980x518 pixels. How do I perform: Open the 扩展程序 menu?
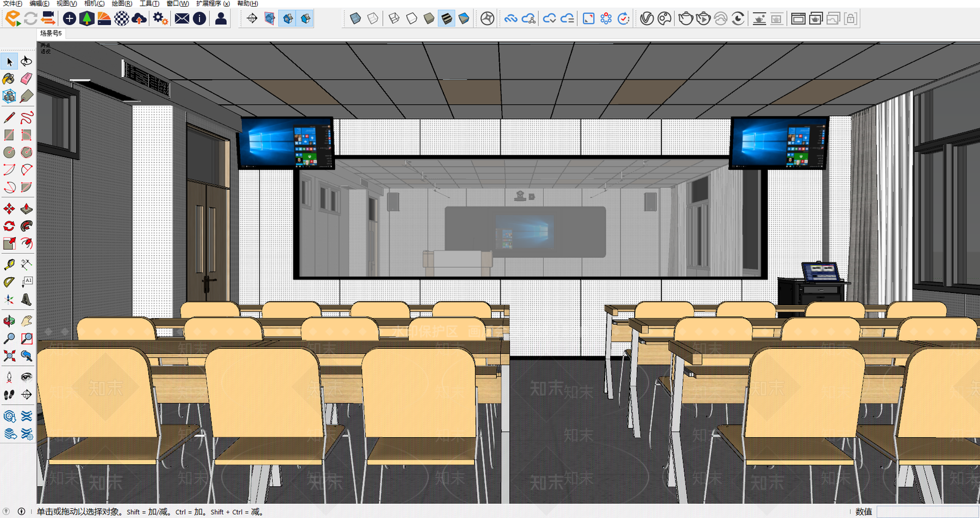(213, 4)
